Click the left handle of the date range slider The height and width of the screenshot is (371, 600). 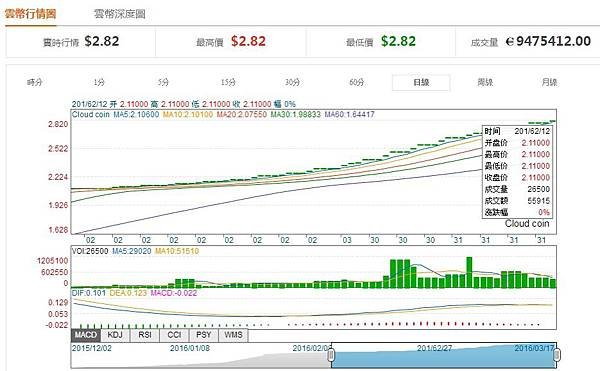(x=331, y=355)
